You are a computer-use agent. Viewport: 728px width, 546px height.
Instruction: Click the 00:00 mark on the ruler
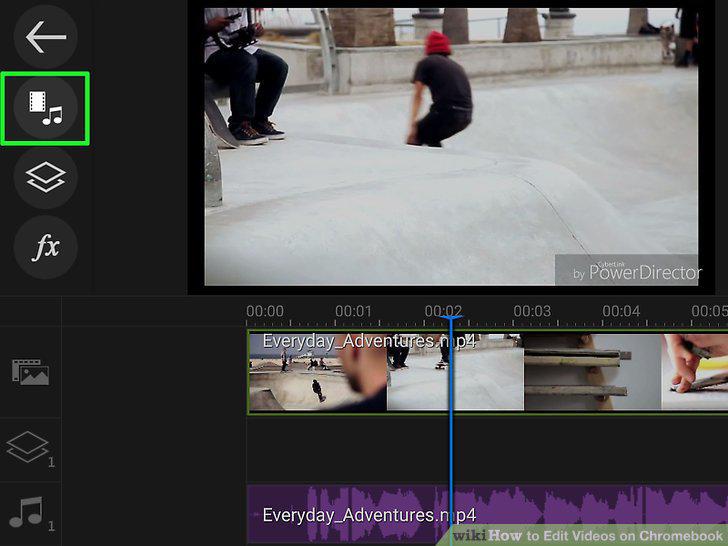pyautogui.click(x=265, y=311)
